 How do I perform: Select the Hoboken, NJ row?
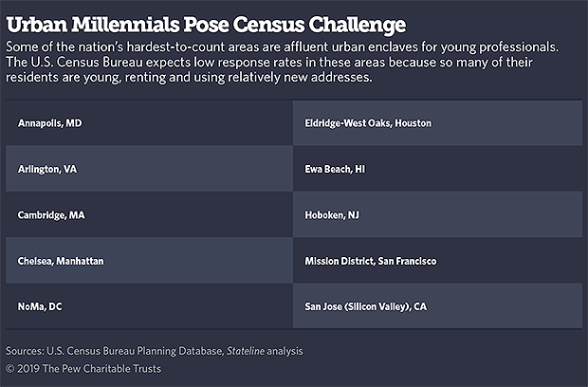pos(331,214)
